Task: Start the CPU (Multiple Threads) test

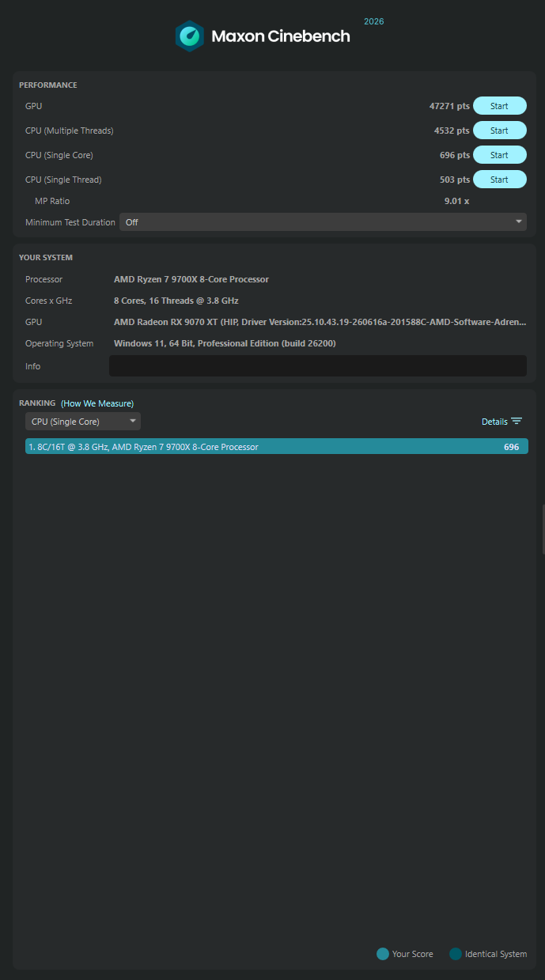Action: click(x=499, y=131)
